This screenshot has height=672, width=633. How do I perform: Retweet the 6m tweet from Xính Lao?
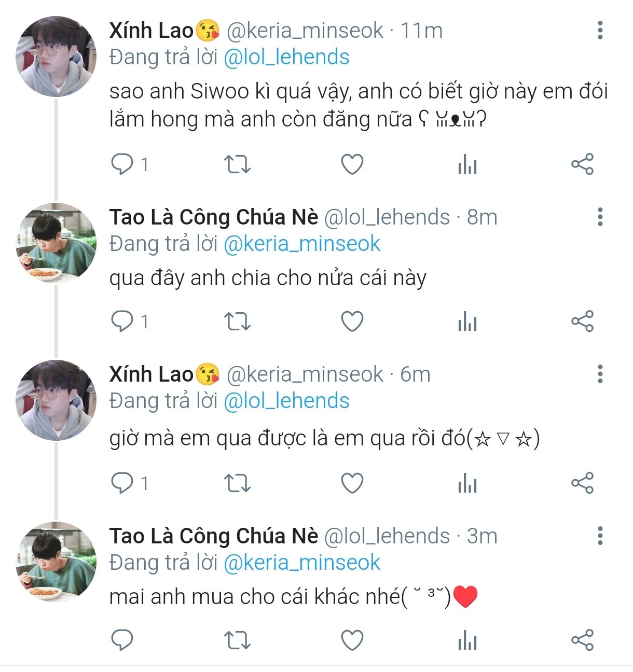coord(237,483)
